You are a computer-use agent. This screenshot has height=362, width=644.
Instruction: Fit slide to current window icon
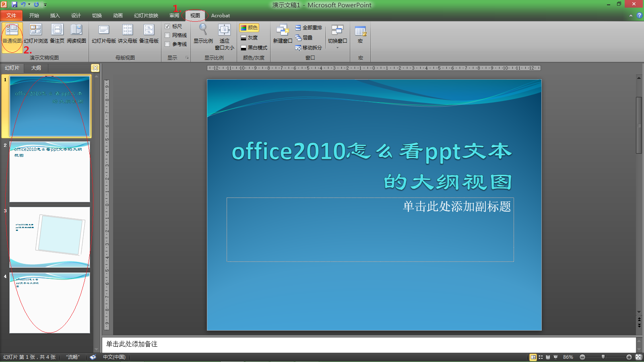click(638, 357)
